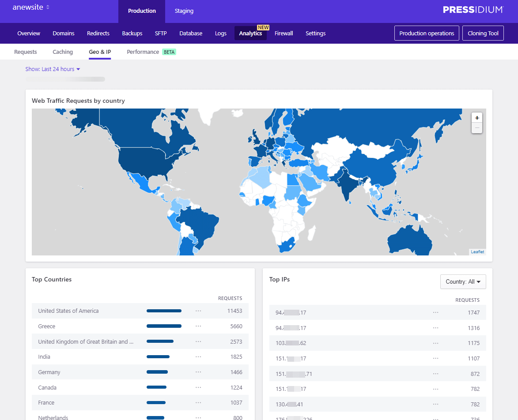Screen dimensions: 518x420
Task: Click the India requests bar
Action: coord(158,356)
